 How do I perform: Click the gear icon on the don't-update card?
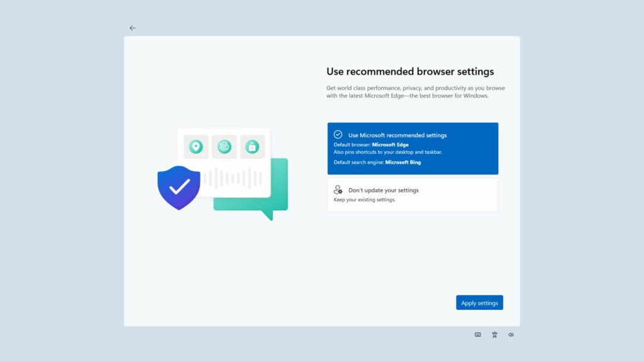point(338,190)
